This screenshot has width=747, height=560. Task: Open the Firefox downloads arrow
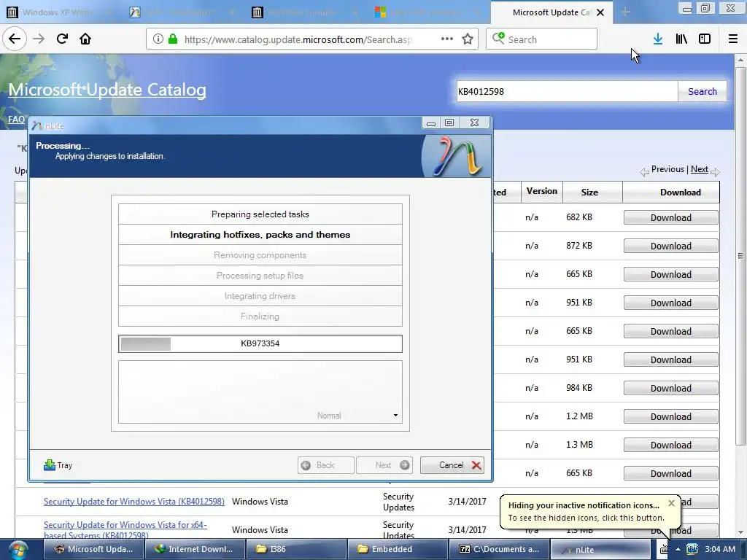pyautogui.click(x=658, y=39)
